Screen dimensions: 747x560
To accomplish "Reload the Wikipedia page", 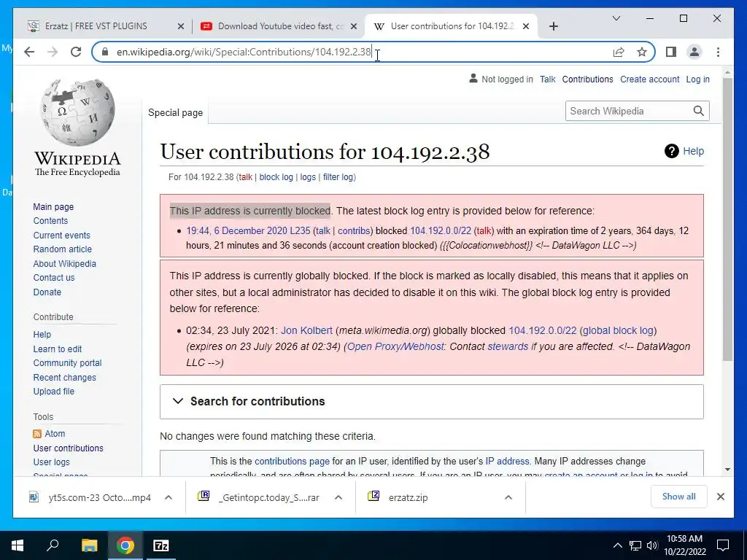I will 76,52.
